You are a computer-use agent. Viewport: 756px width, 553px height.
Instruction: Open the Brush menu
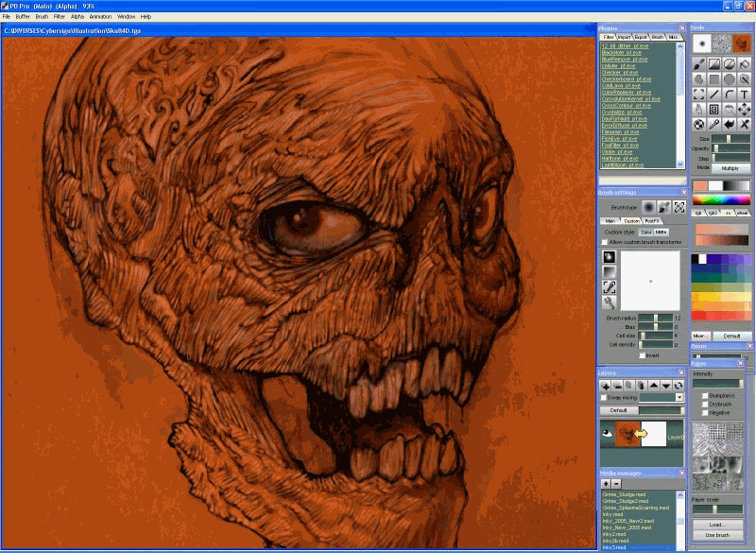click(x=42, y=16)
